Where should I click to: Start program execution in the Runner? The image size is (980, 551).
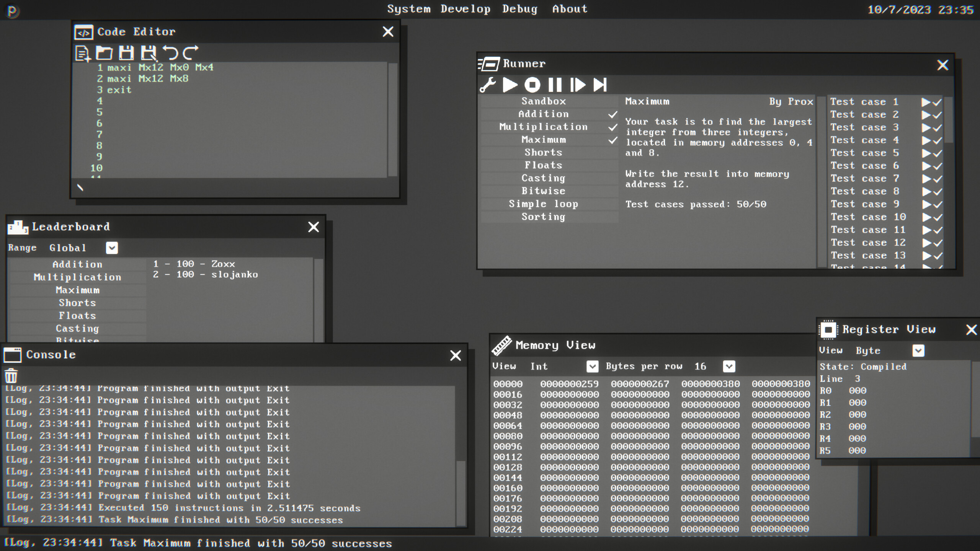click(x=510, y=85)
